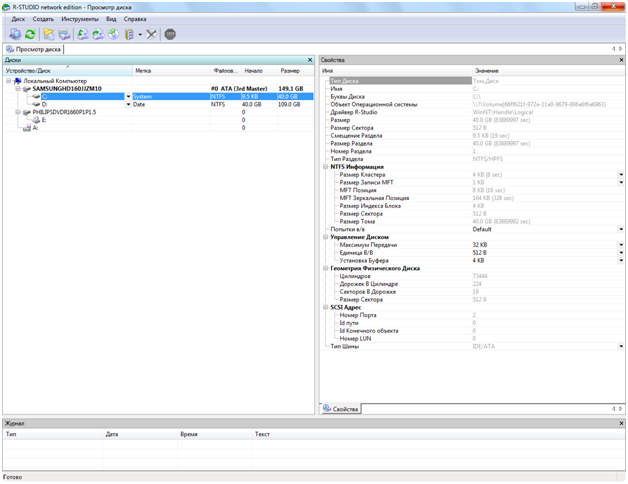Open Размер Записи MFT value dropdown
Screen dimensions: 628x484
pyautogui.click(x=621, y=183)
